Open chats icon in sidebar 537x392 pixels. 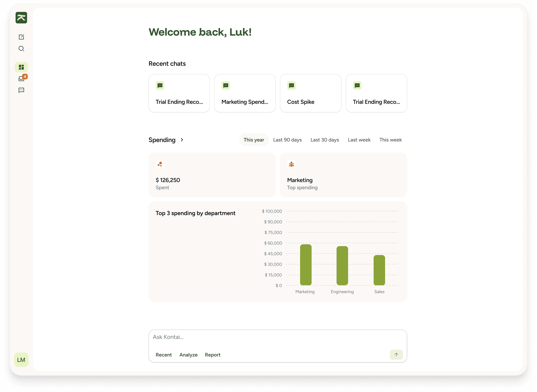tap(21, 90)
